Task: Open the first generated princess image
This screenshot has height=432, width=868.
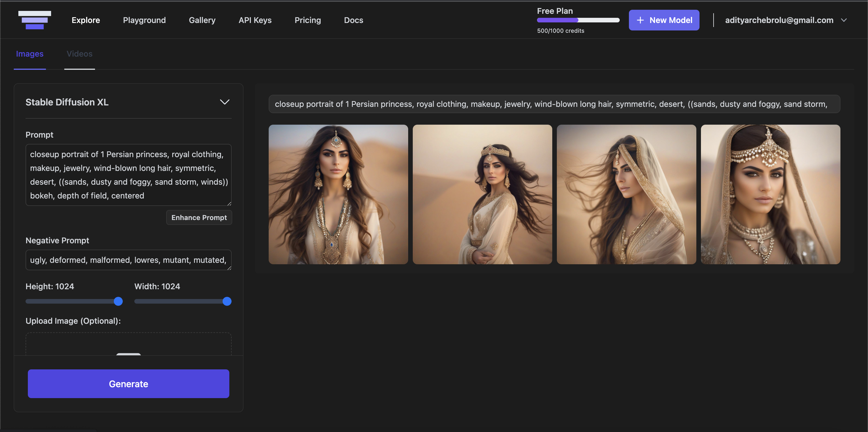Action: coord(338,194)
